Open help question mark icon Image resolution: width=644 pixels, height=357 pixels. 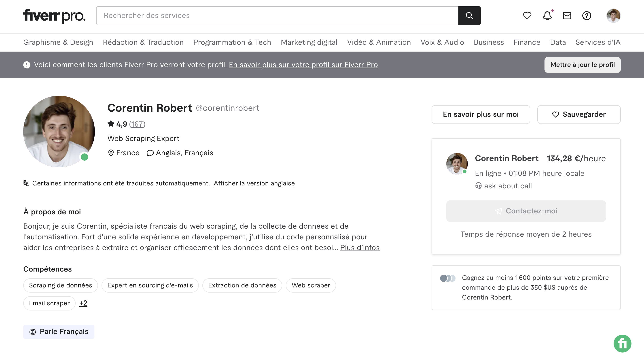[x=587, y=15]
